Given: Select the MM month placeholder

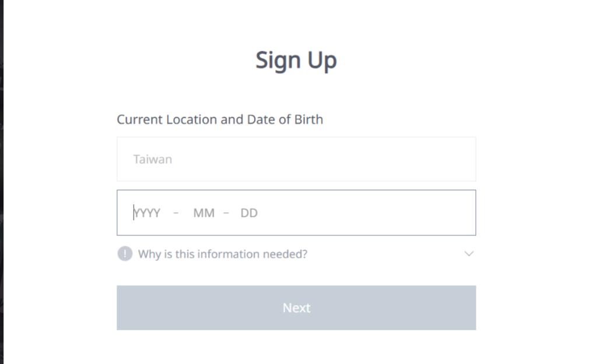Looking at the screenshot, I should [204, 213].
